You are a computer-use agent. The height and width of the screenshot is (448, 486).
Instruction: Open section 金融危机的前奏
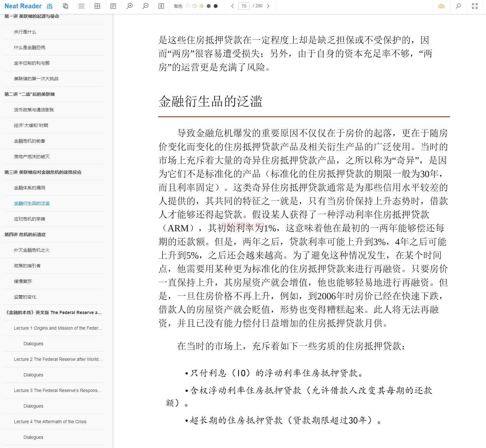(30, 141)
